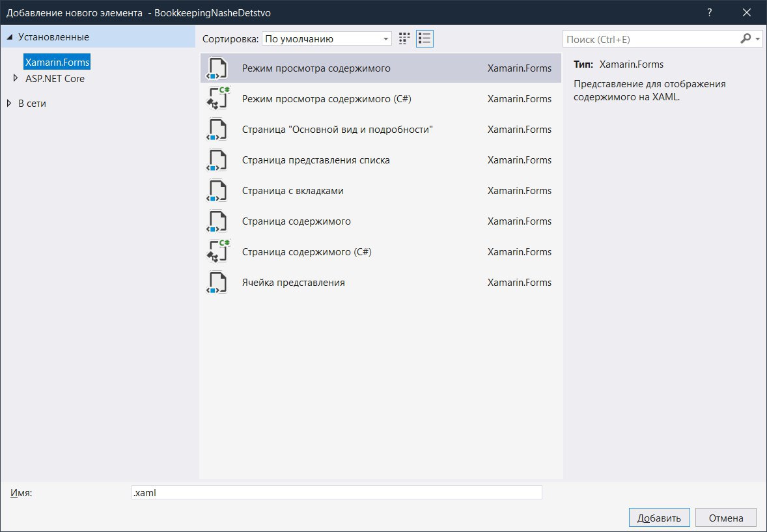
Task: Select the 'Установленные' header
Action: coord(98,36)
